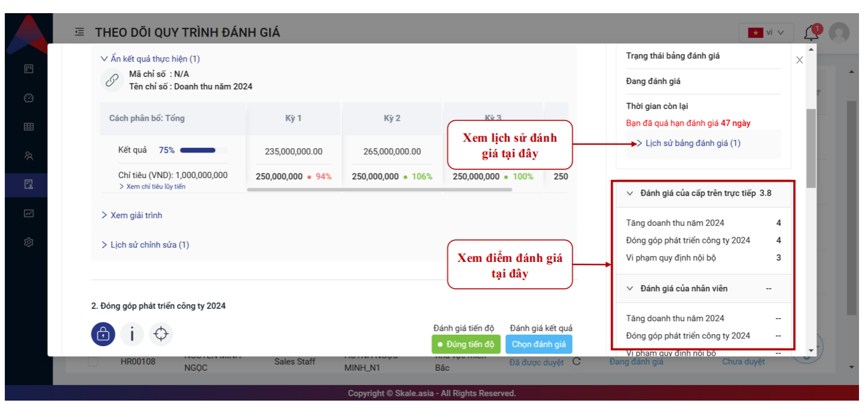Image resolution: width=868 pixels, height=403 pixels.
Task: Click the target crosshair icon
Action: [161, 334]
